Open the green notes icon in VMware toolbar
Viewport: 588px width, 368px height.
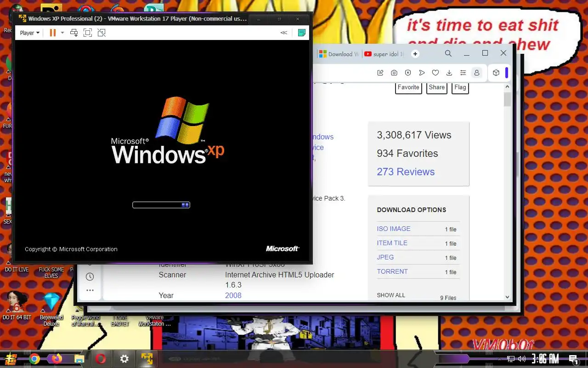point(301,33)
